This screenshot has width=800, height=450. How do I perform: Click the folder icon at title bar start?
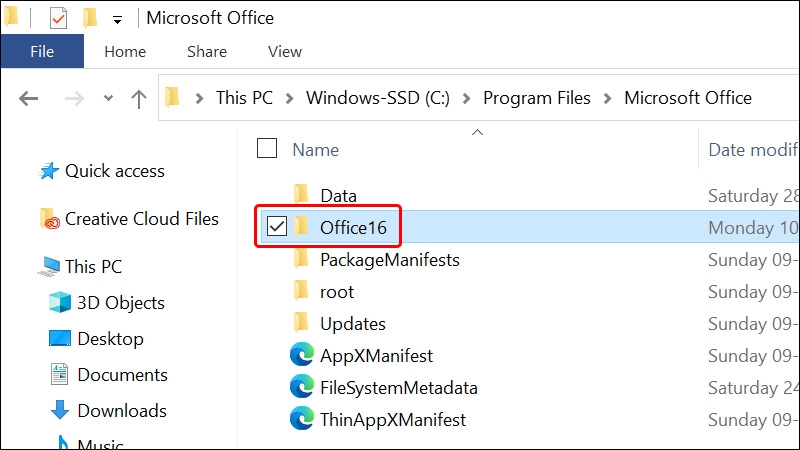click(x=11, y=16)
